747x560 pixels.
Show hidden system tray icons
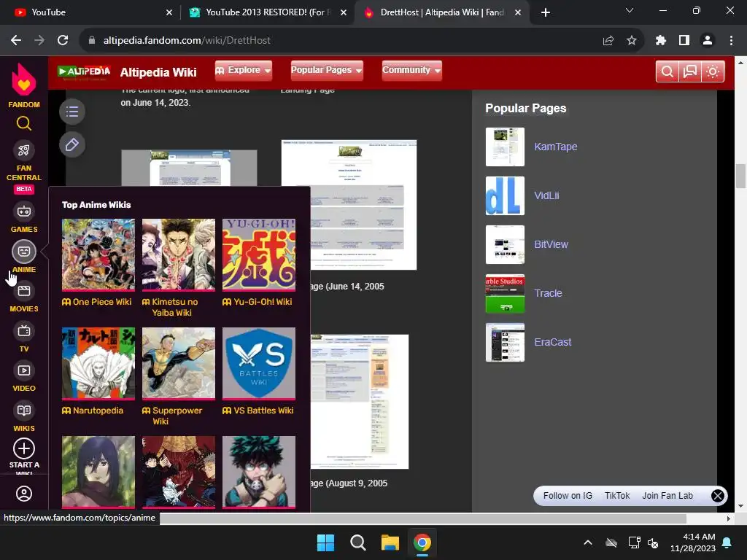coord(588,542)
